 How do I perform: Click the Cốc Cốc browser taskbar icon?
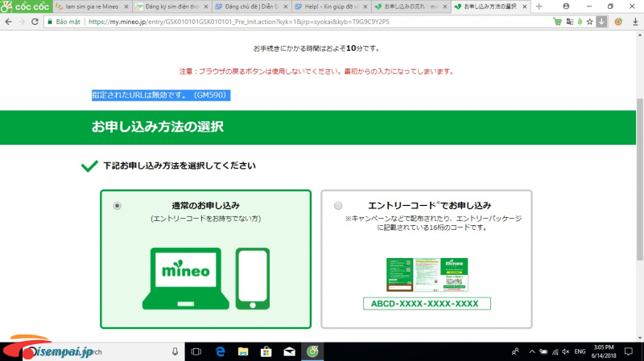312,351
